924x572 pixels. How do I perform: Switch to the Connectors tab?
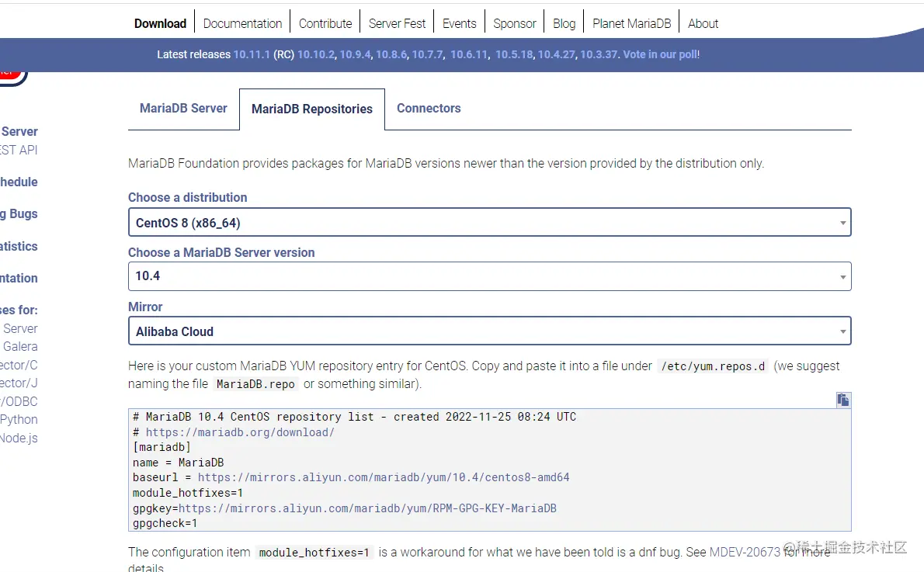[x=429, y=109]
